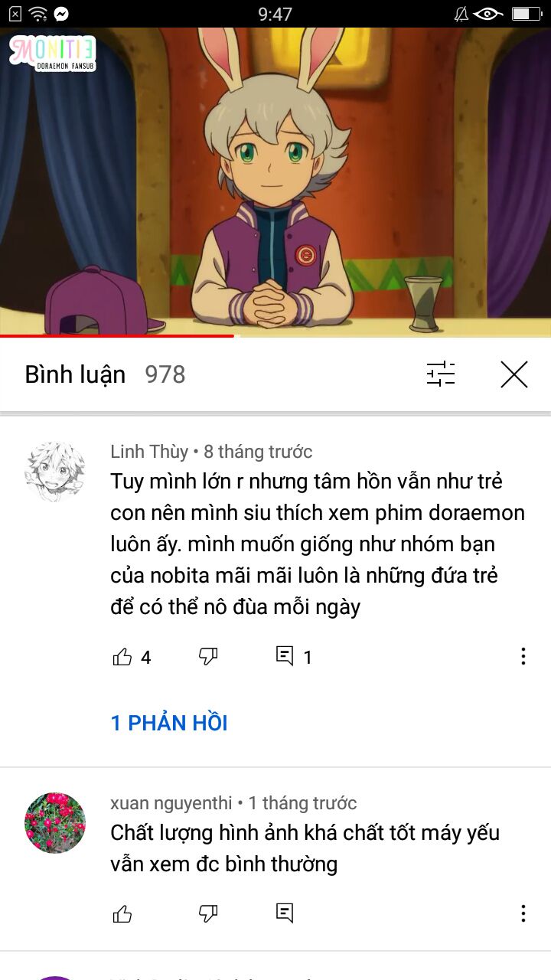Screen dimensions: 551x980
Task: Close the Bình luận comments panel
Action: point(514,374)
